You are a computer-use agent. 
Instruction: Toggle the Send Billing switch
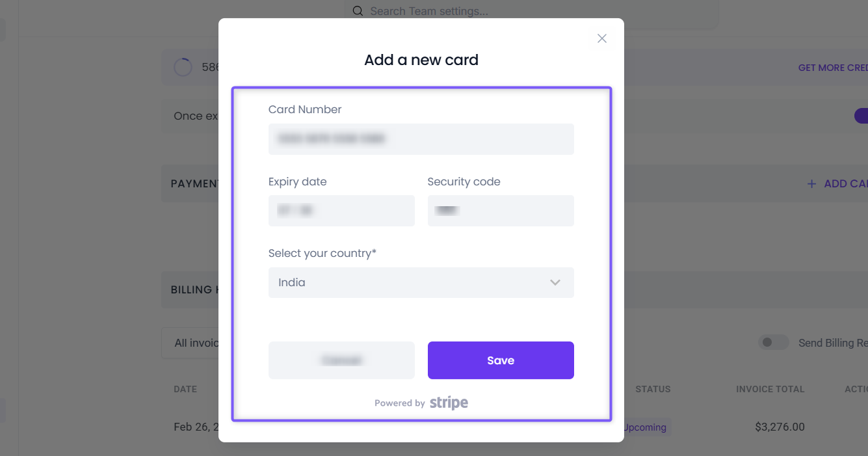point(773,343)
